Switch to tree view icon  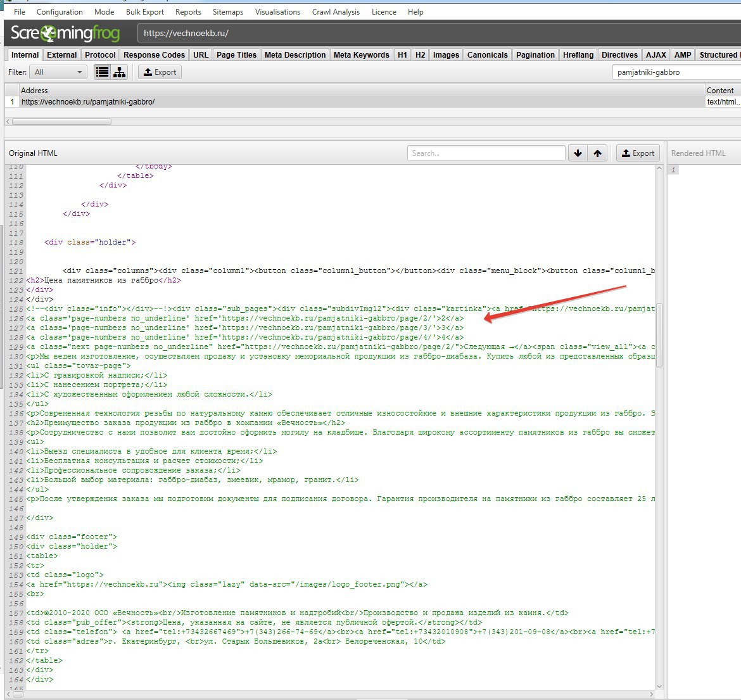point(119,72)
